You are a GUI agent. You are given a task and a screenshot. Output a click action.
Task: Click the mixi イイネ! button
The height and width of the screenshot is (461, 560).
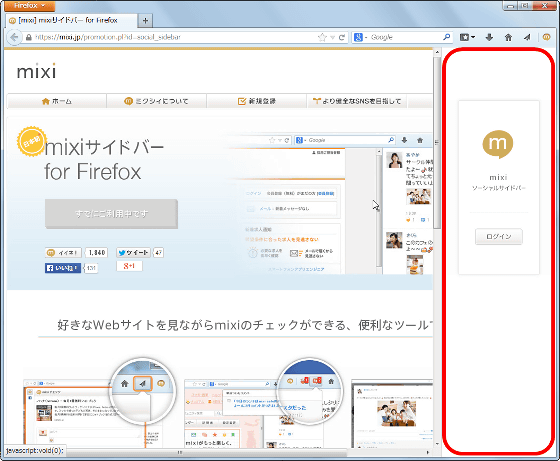click(63, 253)
